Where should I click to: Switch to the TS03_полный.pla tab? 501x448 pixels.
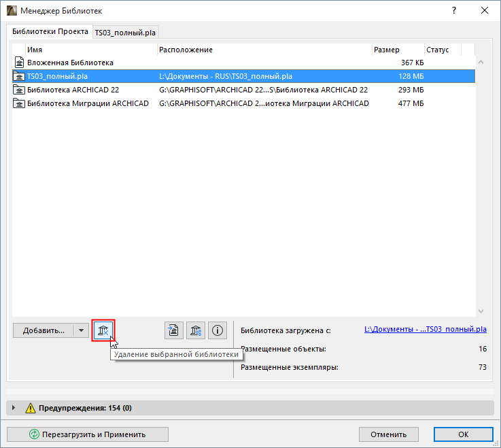pyautogui.click(x=125, y=33)
